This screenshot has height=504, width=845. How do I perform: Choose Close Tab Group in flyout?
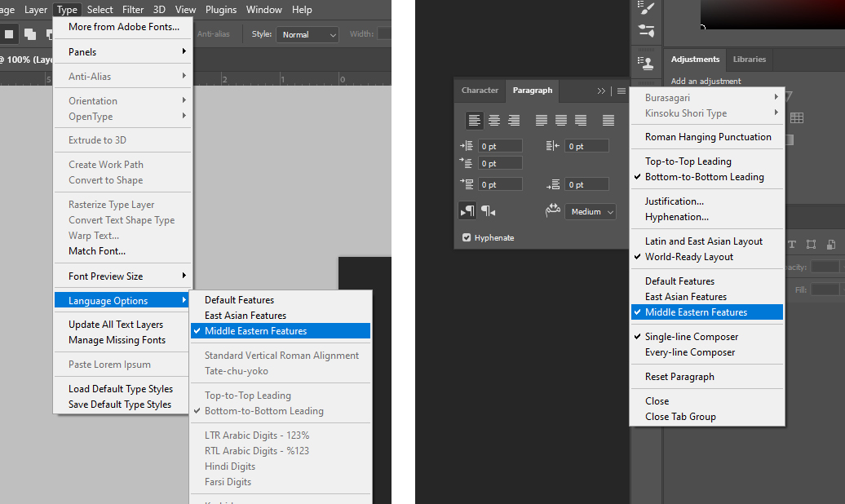coord(707,417)
